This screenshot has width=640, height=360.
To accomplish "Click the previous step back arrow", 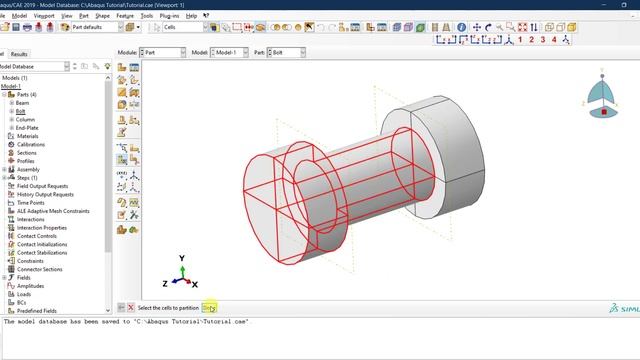I will click(x=121, y=307).
